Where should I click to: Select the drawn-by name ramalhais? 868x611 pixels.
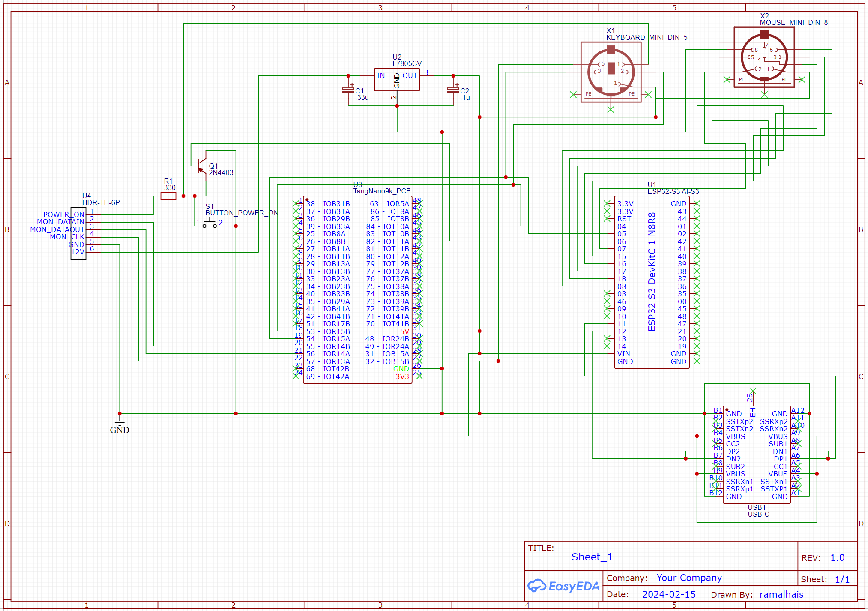coord(781,594)
